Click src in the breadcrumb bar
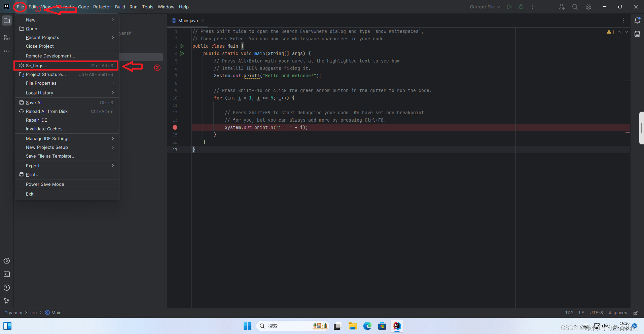 pos(33,312)
